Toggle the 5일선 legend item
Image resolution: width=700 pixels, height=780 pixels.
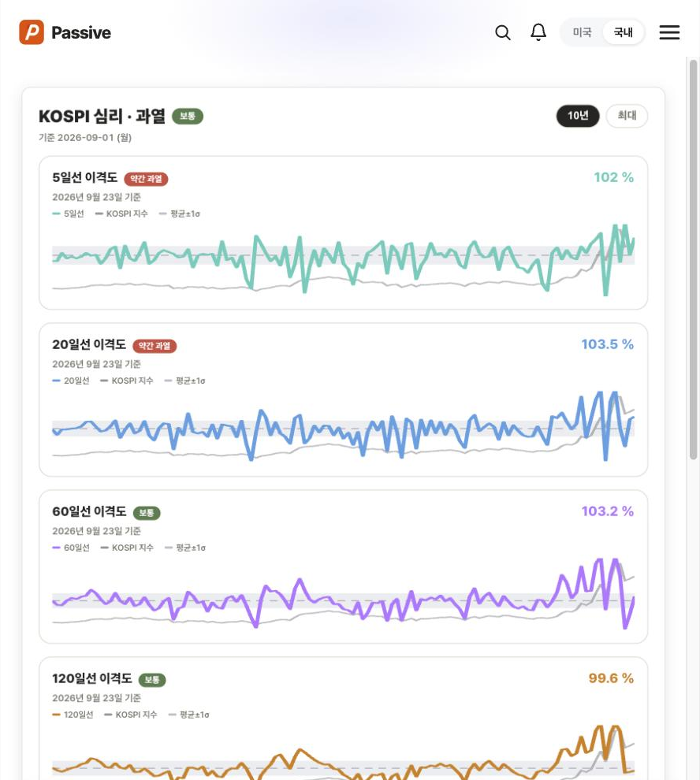(x=69, y=214)
